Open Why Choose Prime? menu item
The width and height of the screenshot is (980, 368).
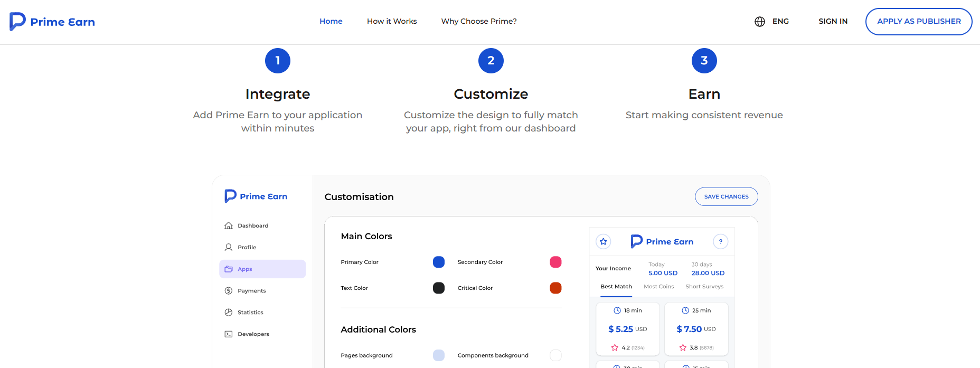pos(479,22)
